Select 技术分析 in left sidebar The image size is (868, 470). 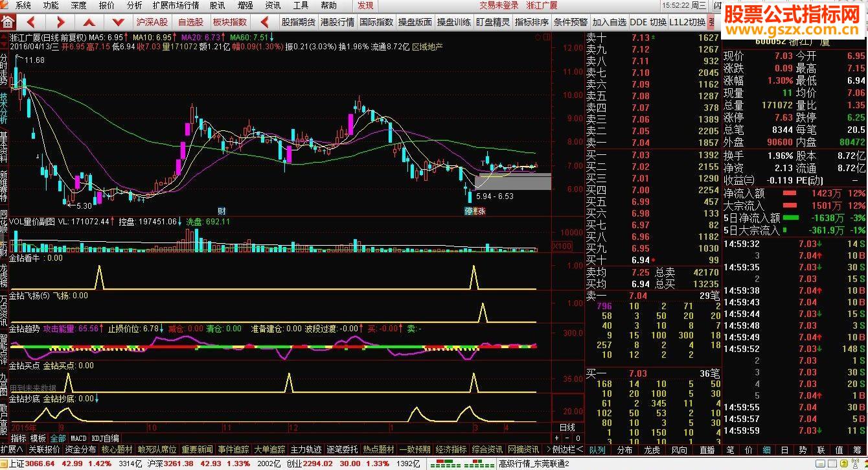(x=4, y=107)
